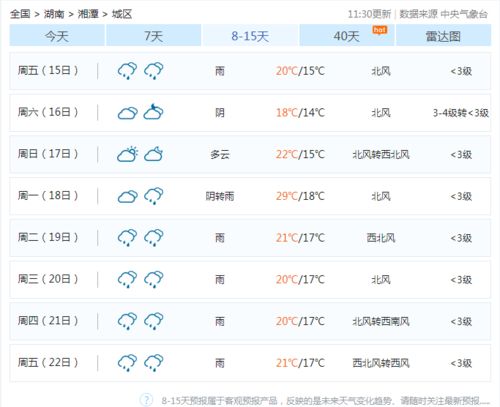Click the 11:30更新 timestamp
Screen dimensions: 500x407
(x=369, y=14)
